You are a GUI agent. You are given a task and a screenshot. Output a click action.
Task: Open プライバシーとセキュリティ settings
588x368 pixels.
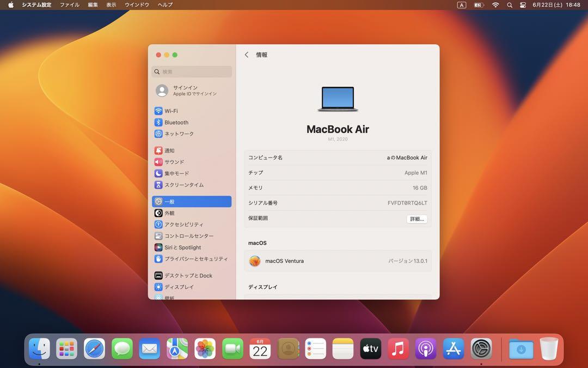[x=192, y=259]
